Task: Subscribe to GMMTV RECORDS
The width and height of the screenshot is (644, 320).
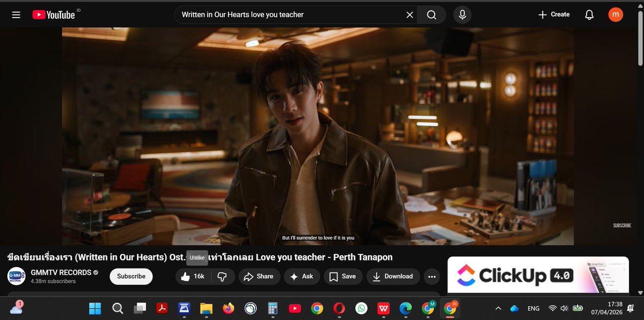Action: 131,276
